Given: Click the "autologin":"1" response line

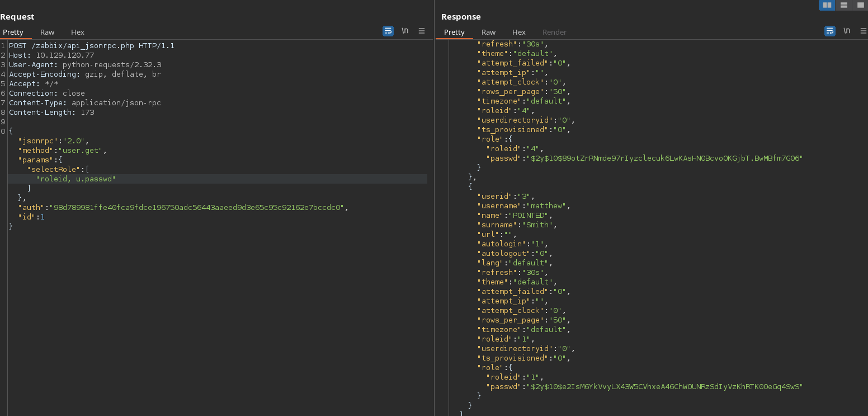Looking at the screenshot, I should pyautogui.click(x=512, y=244).
